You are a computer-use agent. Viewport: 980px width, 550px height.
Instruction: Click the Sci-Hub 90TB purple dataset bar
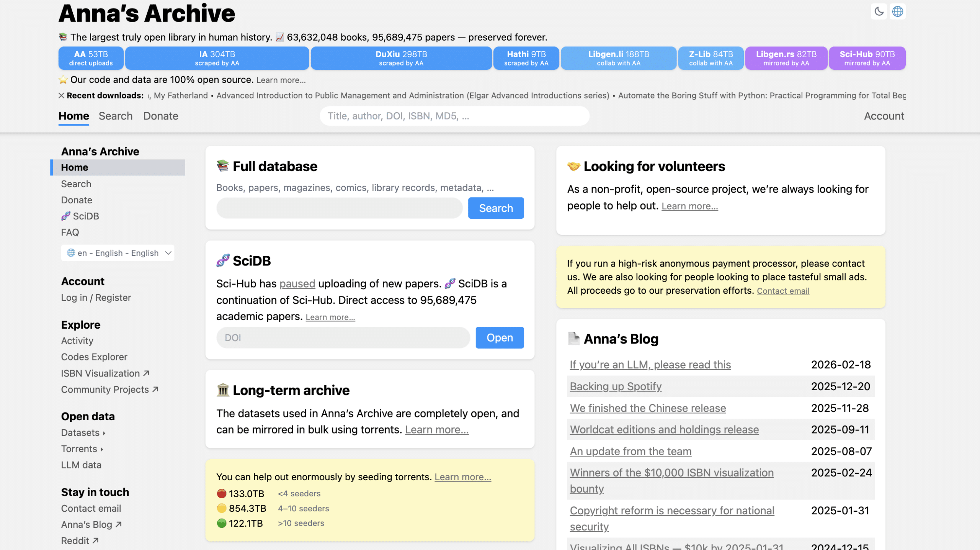(x=867, y=58)
